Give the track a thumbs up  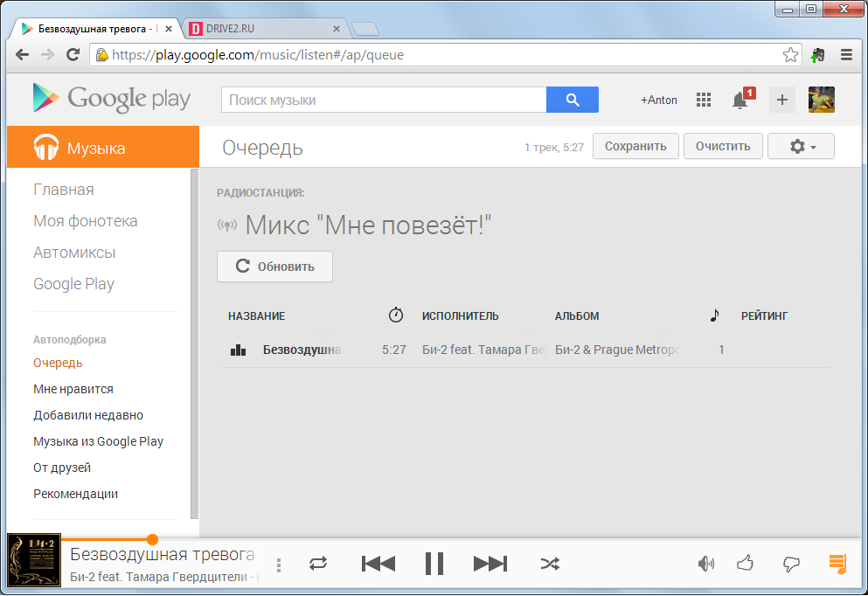pyautogui.click(x=745, y=563)
